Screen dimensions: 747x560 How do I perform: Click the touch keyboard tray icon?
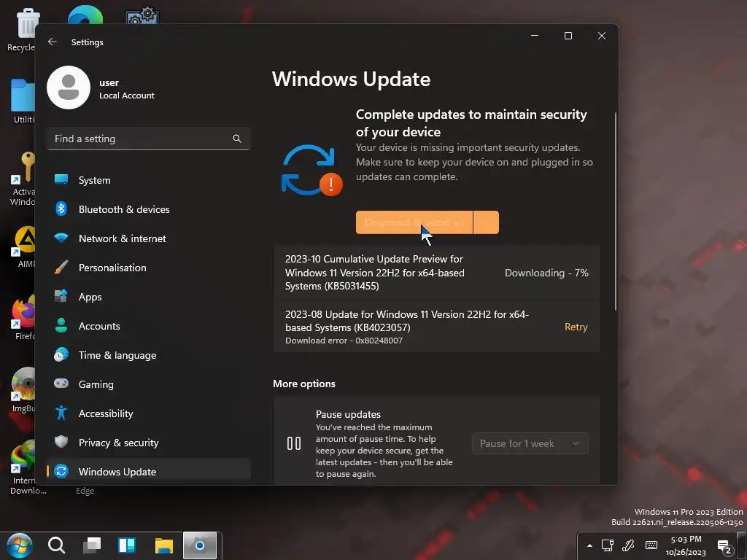coord(651,545)
